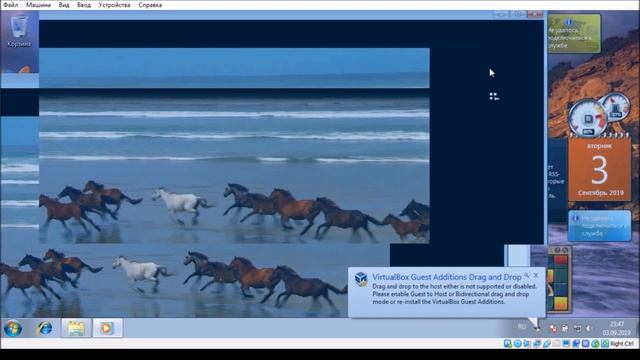Image resolution: width=640 pixels, height=360 pixels.
Task: Click the green gadget with connection error
Action: [573, 33]
